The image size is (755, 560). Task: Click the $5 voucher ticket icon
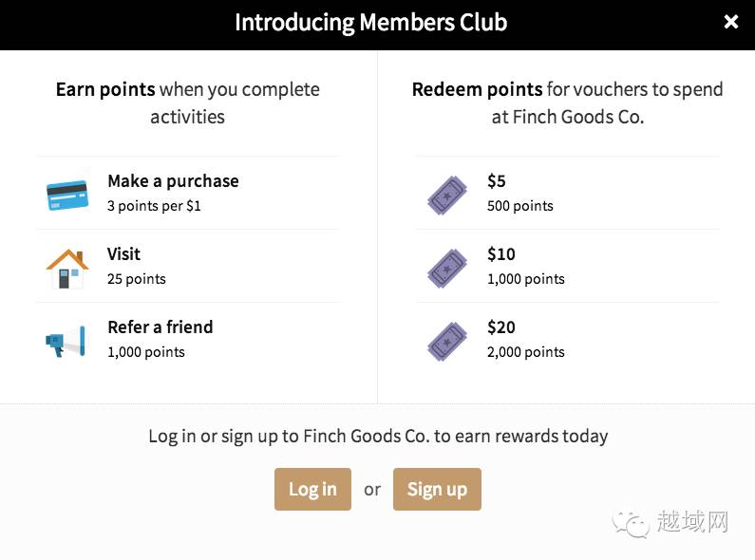pyautogui.click(x=447, y=194)
